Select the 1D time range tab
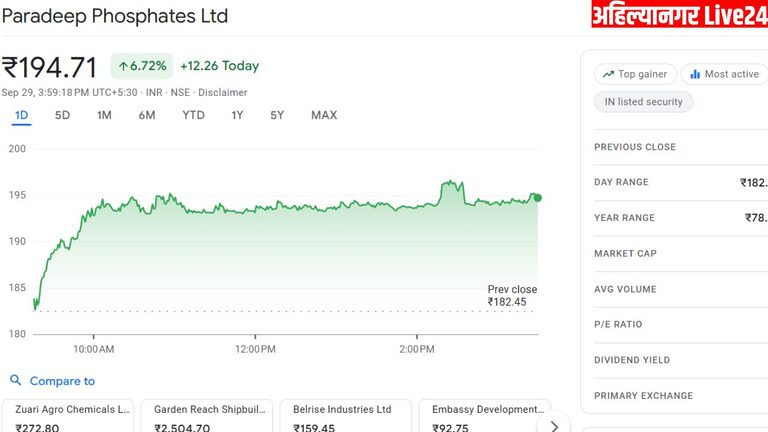 coord(22,115)
